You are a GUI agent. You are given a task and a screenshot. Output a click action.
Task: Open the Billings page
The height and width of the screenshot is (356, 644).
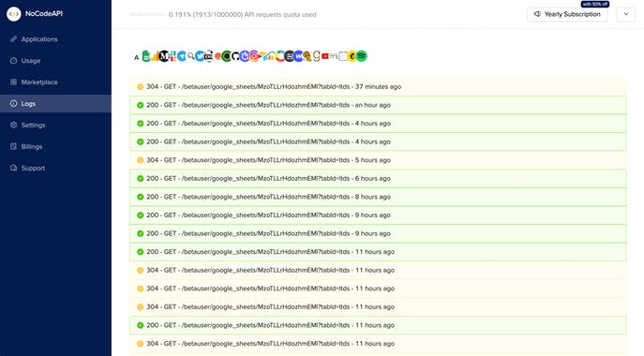click(x=55, y=146)
